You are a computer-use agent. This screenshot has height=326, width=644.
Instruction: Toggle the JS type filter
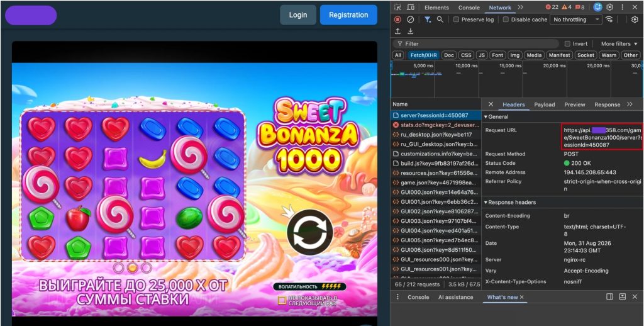482,55
